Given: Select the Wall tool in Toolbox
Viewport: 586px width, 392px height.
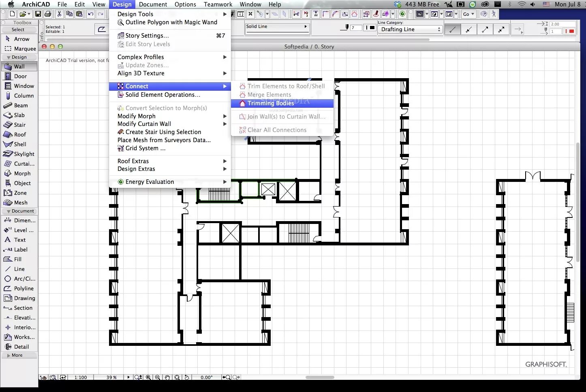Looking at the screenshot, I should coord(19,66).
